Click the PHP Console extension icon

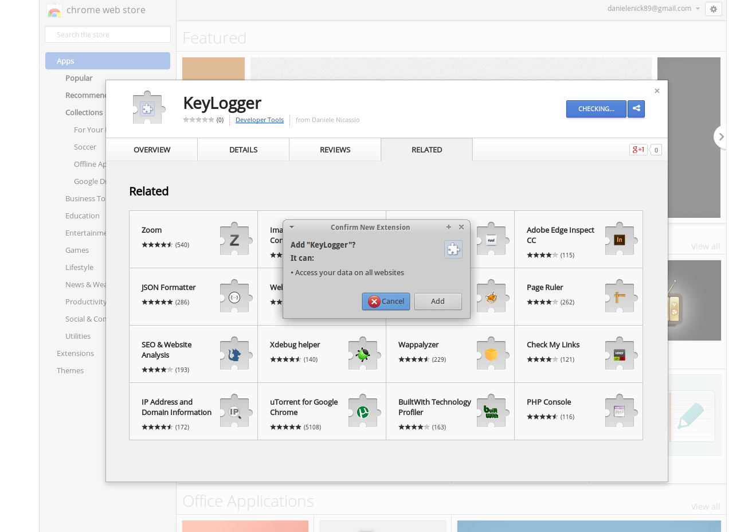620,411
